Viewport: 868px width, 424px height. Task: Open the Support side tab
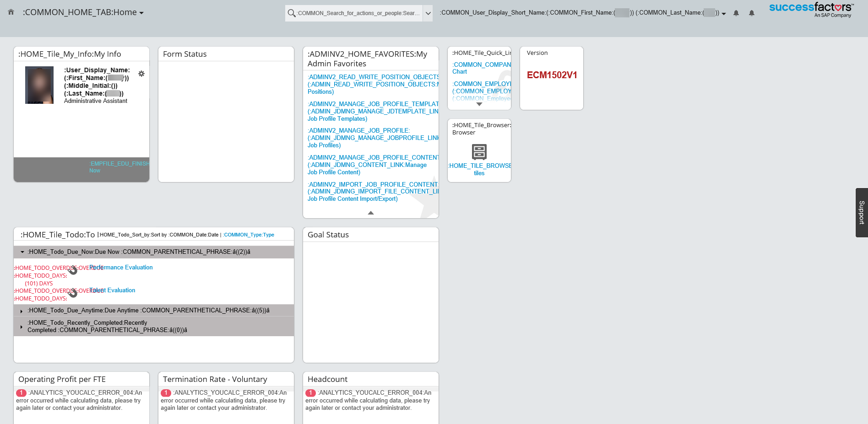coord(862,213)
